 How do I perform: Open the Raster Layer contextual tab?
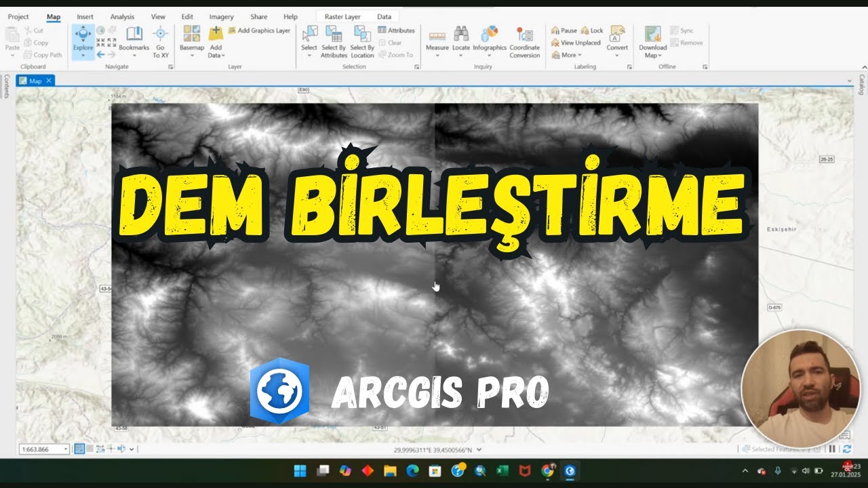(x=342, y=16)
